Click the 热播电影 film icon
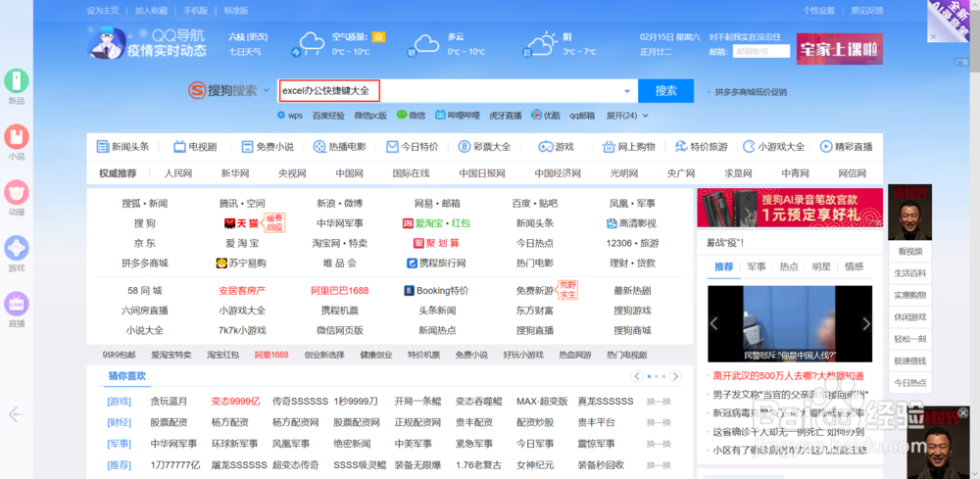This screenshot has width=980, height=479. pyautogui.click(x=319, y=147)
